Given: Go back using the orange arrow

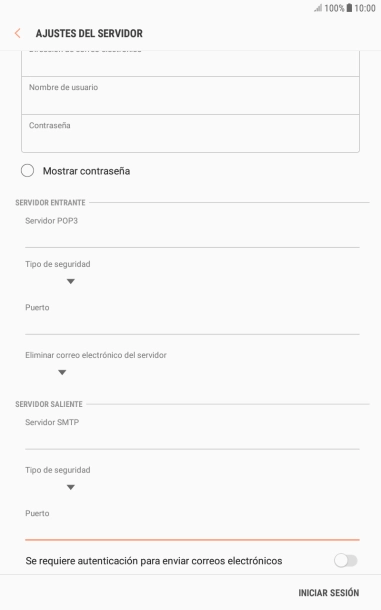Looking at the screenshot, I should point(18,33).
